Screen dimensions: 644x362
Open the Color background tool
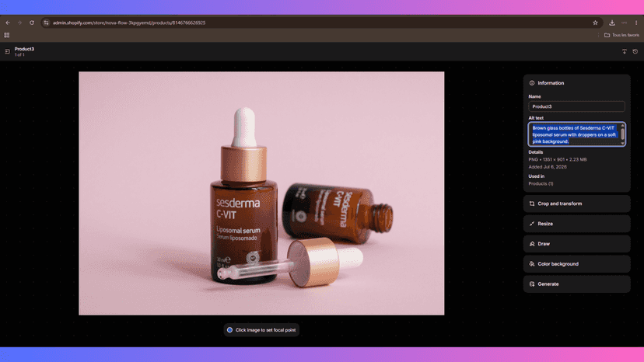pos(576,264)
